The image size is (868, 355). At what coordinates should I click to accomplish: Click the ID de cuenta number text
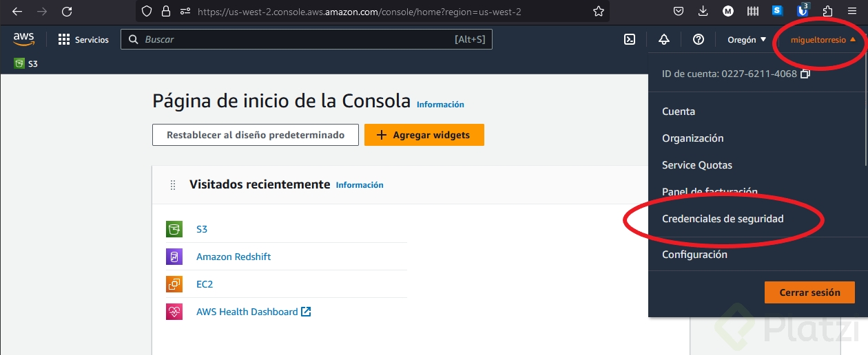pos(759,74)
